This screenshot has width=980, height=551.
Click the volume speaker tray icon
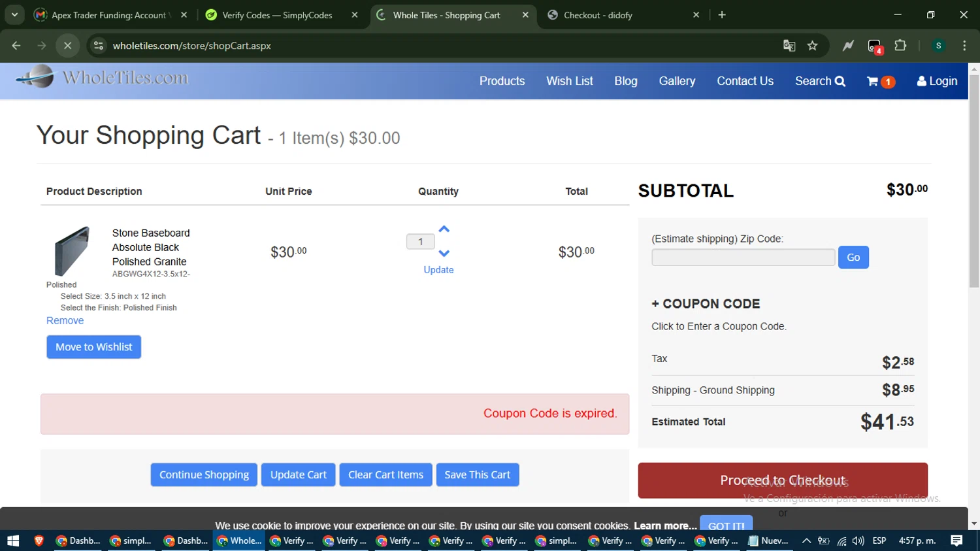pos(858,541)
